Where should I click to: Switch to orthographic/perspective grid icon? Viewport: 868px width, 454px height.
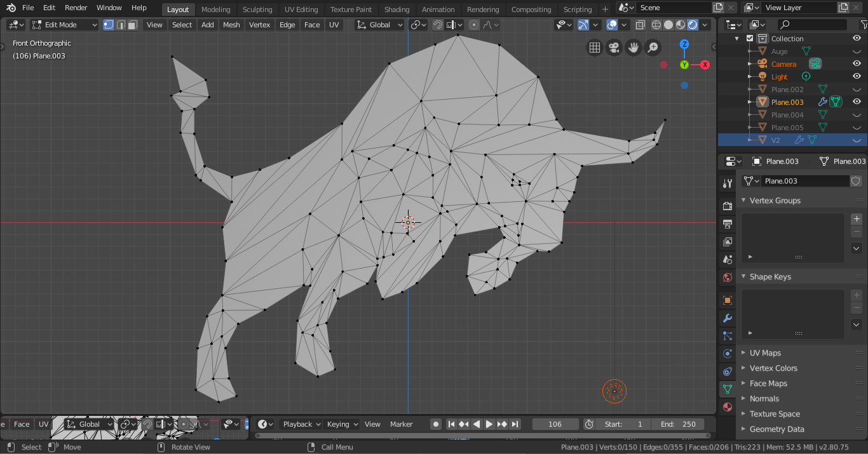click(594, 48)
